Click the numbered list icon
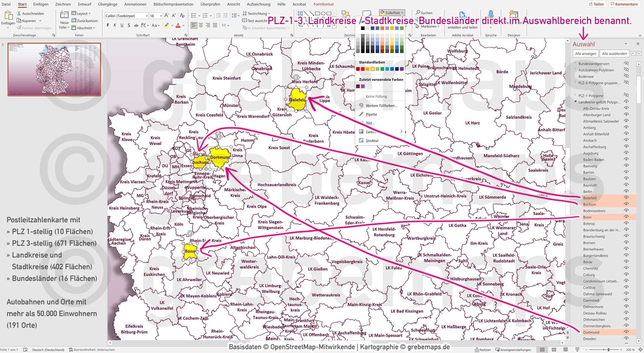This screenshot has height=353, width=644. (205, 15)
